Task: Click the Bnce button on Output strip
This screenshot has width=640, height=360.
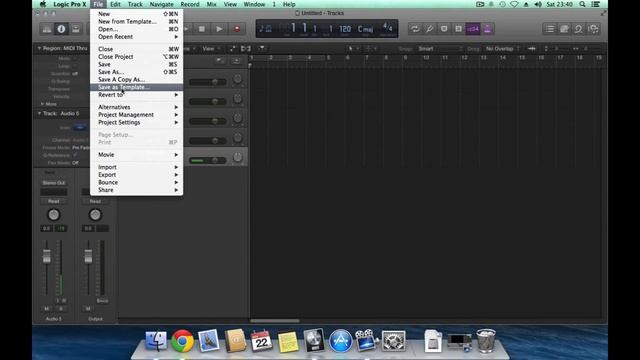Action: [102, 301]
